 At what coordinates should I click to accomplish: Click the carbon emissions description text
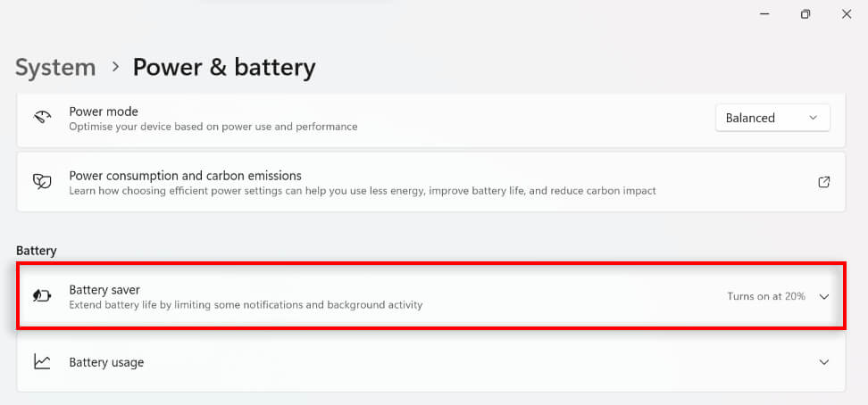click(x=362, y=191)
